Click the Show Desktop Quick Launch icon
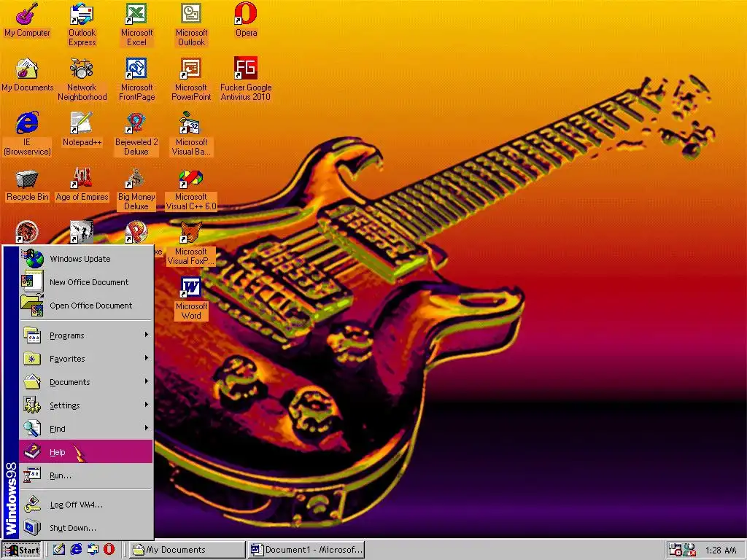This screenshot has width=747, height=560. [59, 549]
